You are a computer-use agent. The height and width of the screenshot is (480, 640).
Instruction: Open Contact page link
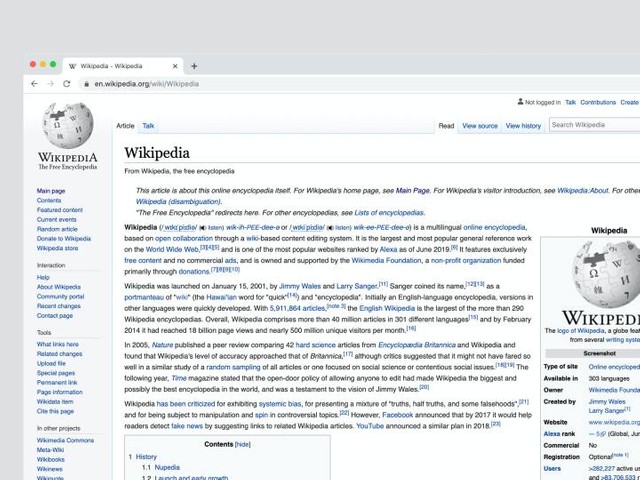[55, 316]
